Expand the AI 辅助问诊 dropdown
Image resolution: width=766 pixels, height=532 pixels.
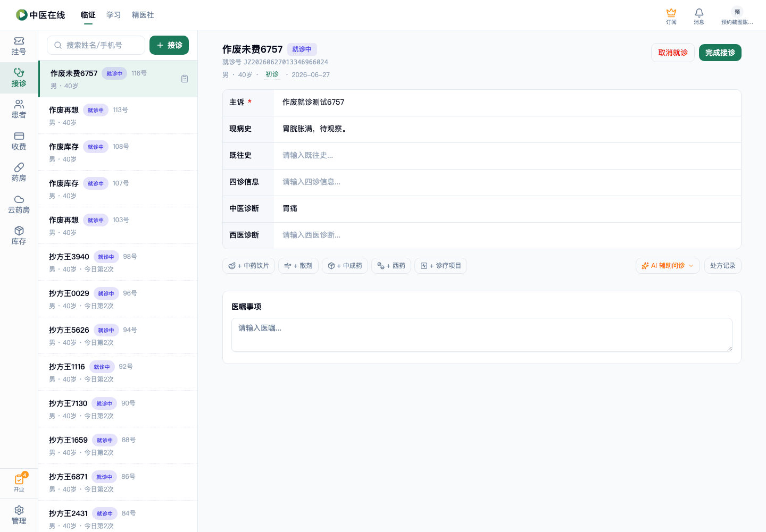668,266
